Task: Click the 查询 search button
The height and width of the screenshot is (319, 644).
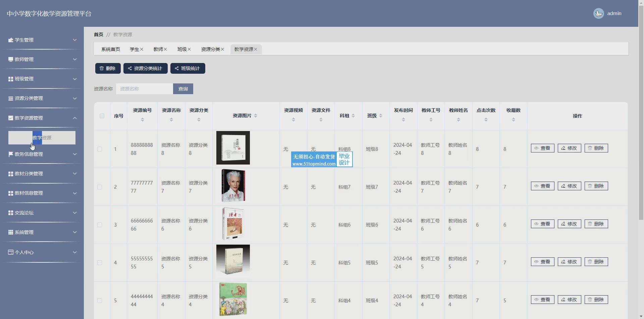Action: tap(183, 89)
